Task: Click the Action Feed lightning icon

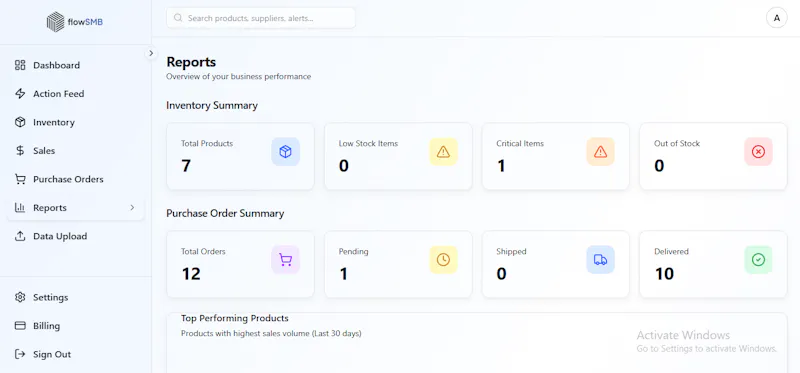Action: coord(20,94)
